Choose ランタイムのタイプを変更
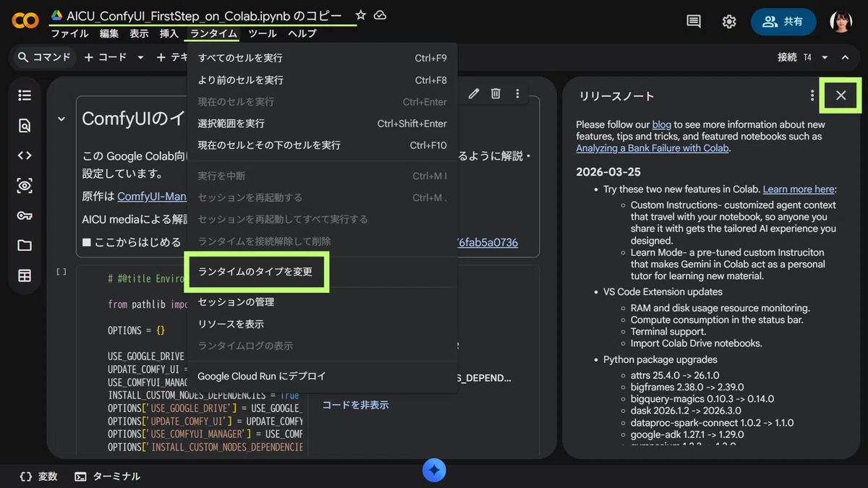 pos(323,272)
